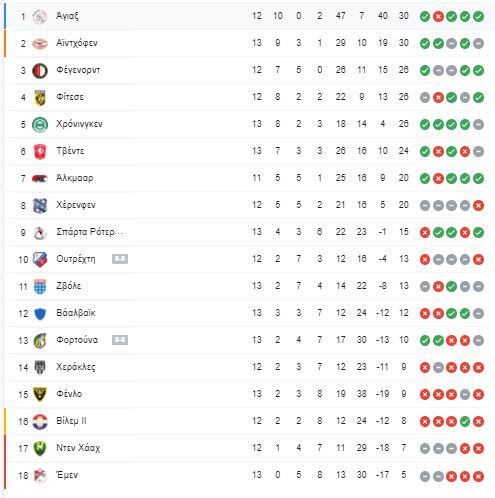The height and width of the screenshot is (498, 495).
Task: Click the Φένλο yellow-black crest icon
Action: coord(40,394)
